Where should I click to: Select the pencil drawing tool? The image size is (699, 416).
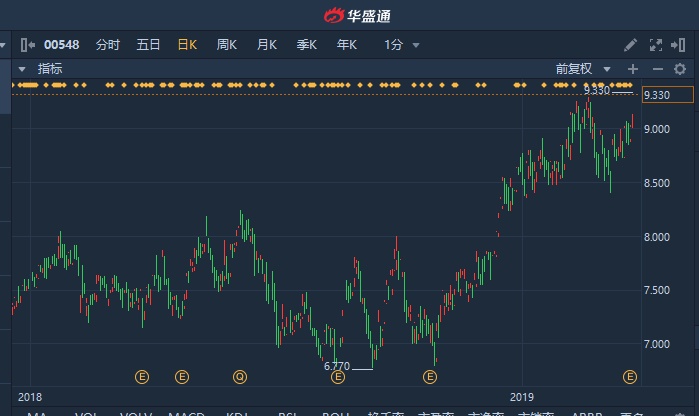[630, 45]
